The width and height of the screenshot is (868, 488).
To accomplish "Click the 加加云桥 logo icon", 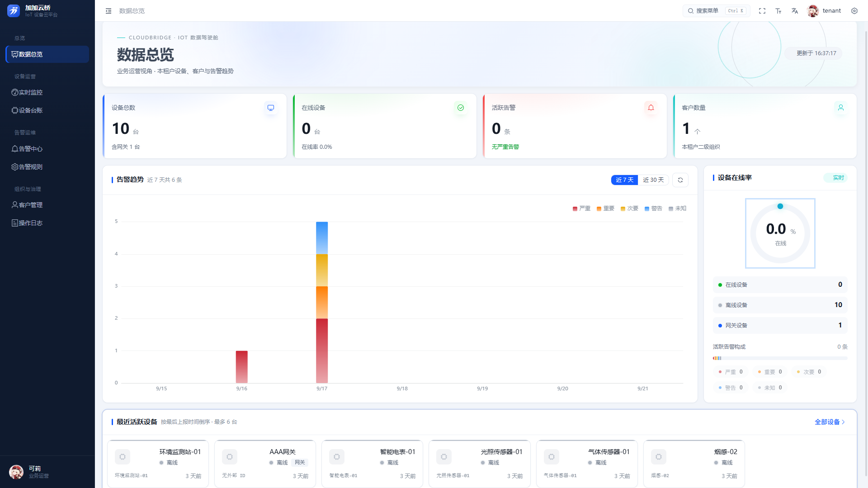I will (14, 11).
